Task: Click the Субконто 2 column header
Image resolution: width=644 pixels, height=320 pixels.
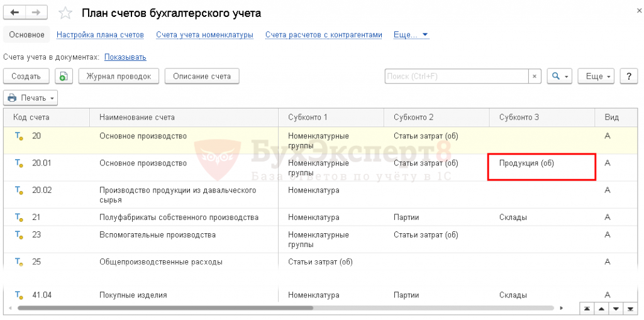Action: click(x=436, y=118)
